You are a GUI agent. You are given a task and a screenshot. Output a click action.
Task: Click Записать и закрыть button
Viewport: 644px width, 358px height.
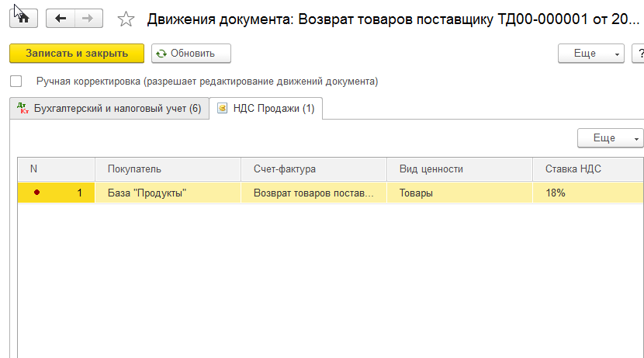click(x=77, y=53)
